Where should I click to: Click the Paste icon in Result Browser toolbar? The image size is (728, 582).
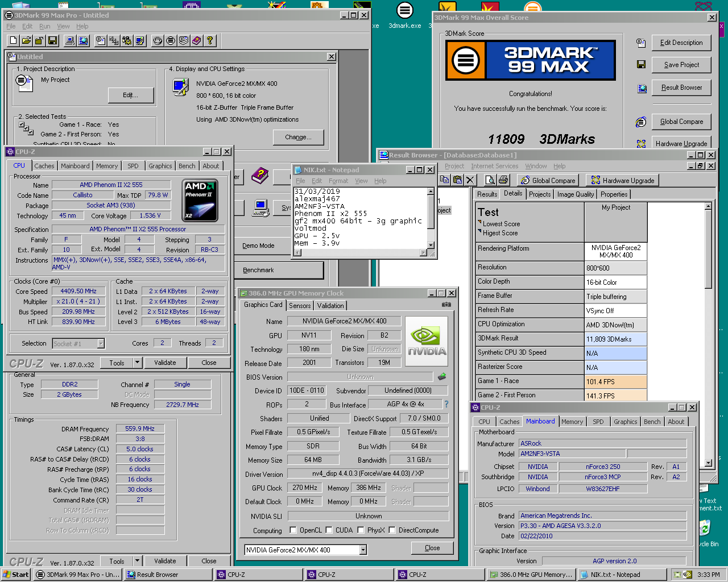point(457,180)
